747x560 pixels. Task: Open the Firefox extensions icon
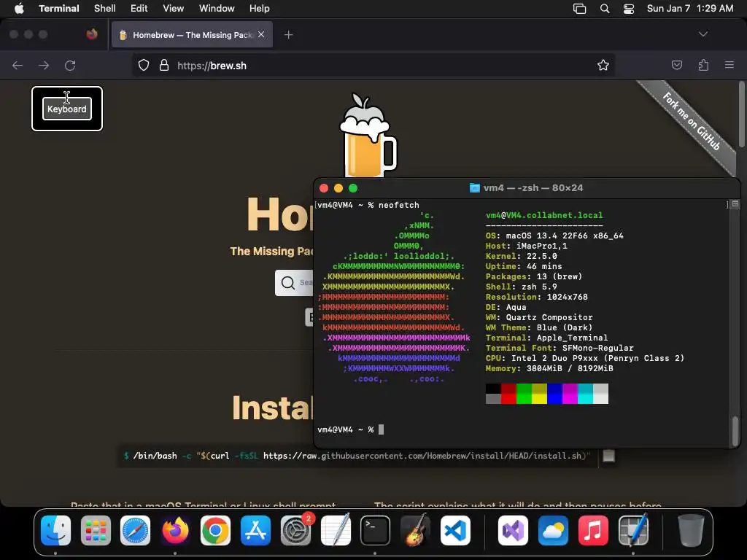[703, 65]
